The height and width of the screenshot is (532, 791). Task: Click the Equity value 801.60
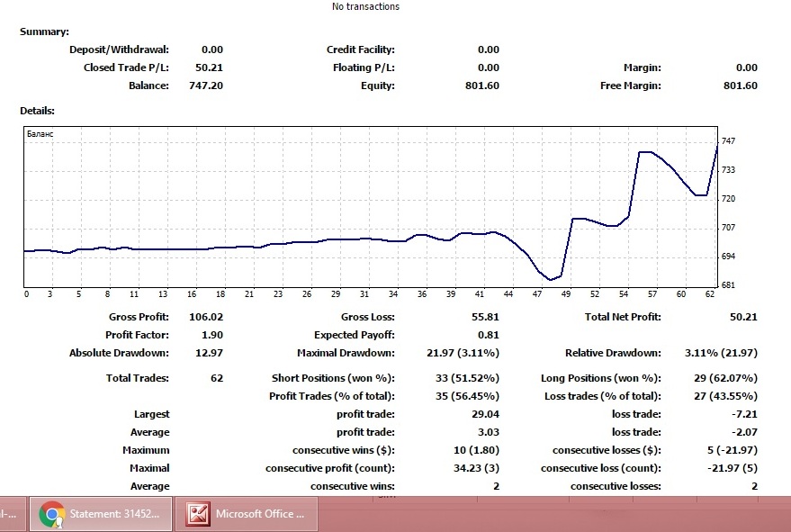pyautogui.click(x=481, y=86)
